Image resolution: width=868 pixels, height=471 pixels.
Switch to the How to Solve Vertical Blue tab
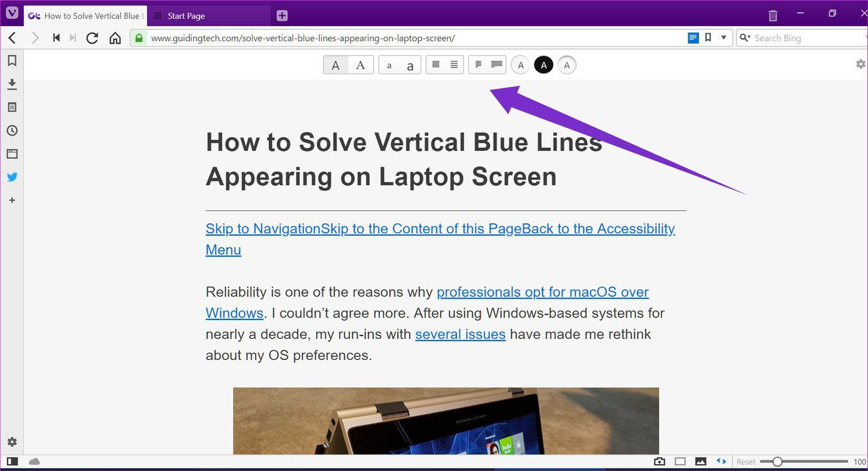pos(85,16)
